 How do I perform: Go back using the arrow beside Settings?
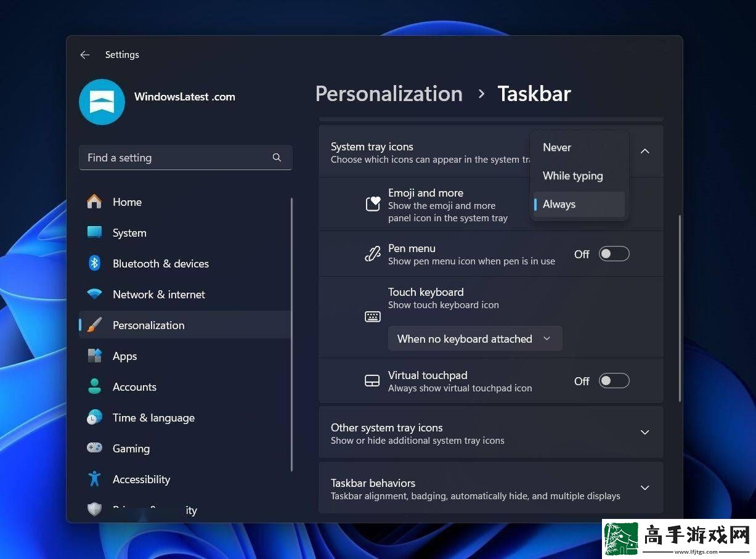85,55
